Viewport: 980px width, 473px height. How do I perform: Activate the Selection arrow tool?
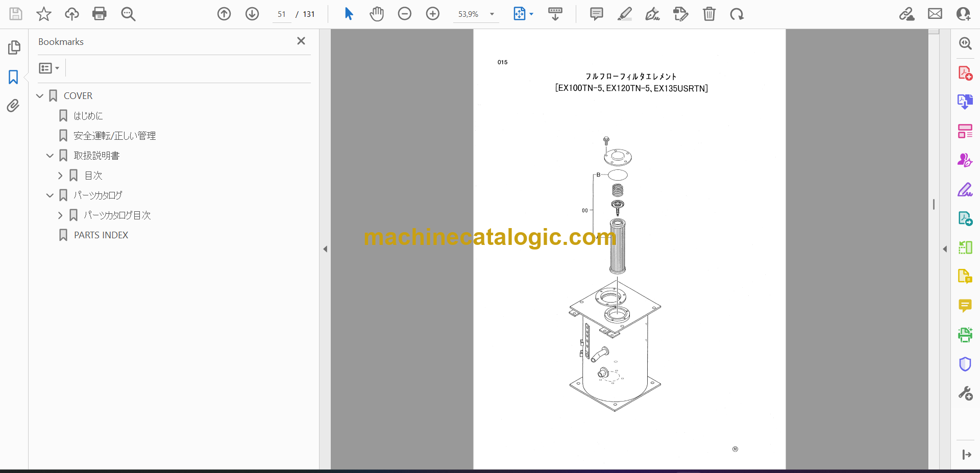(349, 14)
